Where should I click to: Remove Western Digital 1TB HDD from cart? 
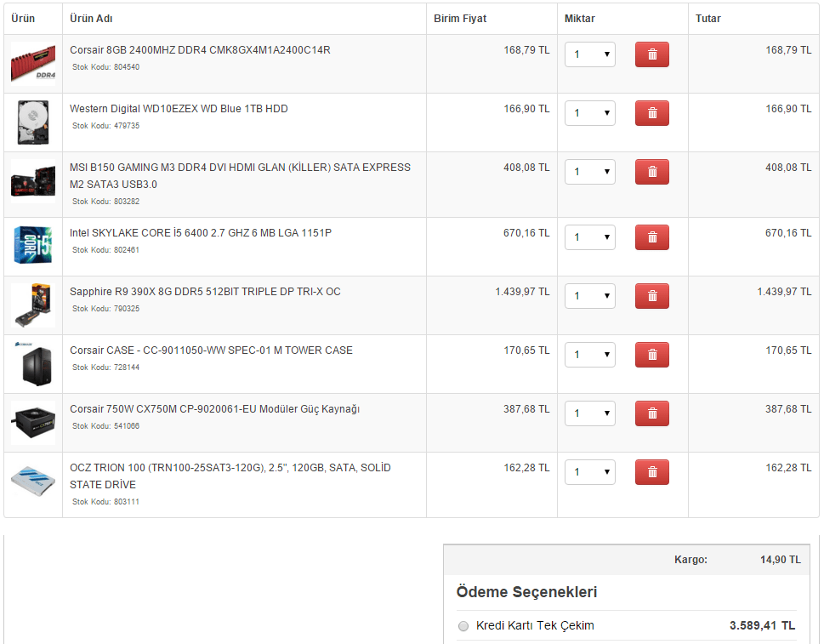[651, 113]
